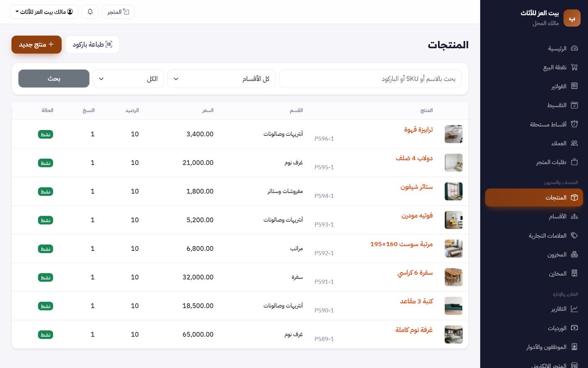
Task: Open the فوتيه مودرن product link
Action: 417,215
